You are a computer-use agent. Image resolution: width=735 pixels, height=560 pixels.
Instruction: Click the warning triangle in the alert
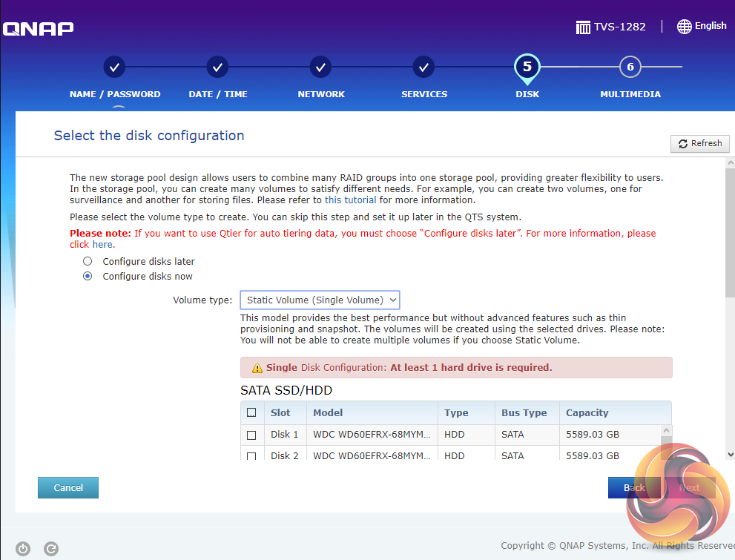click(x=257, y=368)
